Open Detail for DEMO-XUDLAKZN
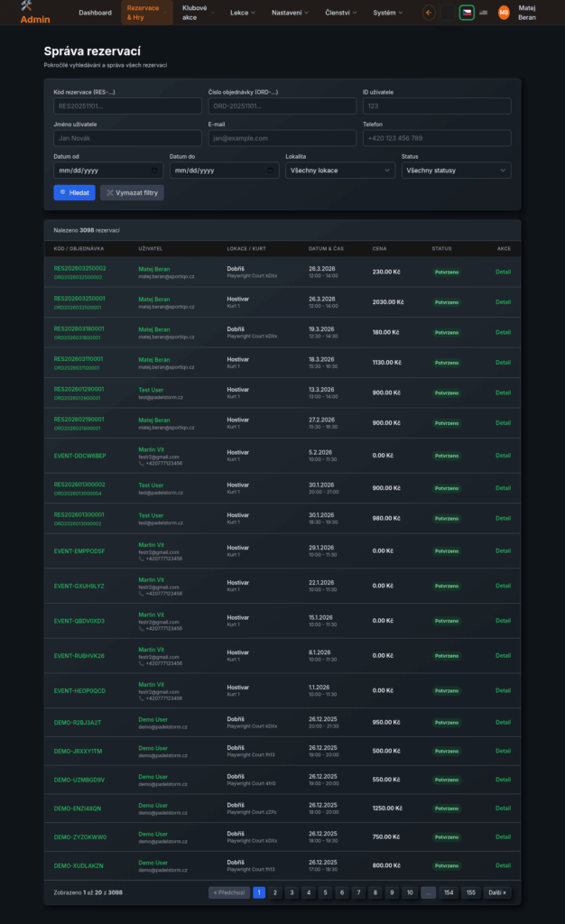Screen dimensions: 565x924 [x=503, y=865]
